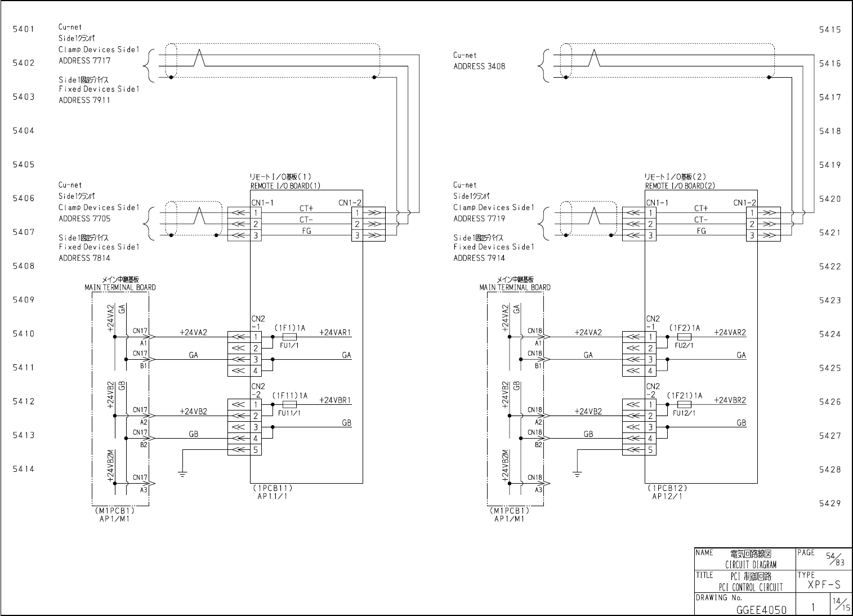Select the FU11/1 fuse symbol

[x=289, y=404]
